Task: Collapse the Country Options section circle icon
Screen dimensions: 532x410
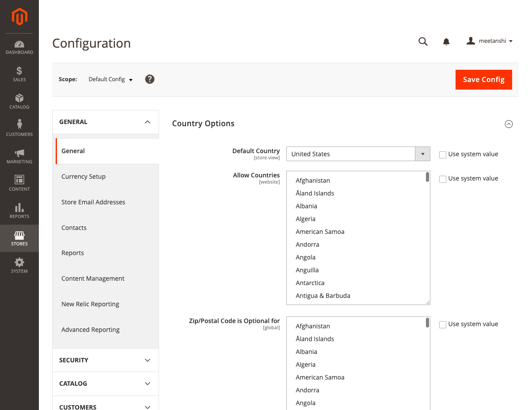Action: tap(509, 124)
